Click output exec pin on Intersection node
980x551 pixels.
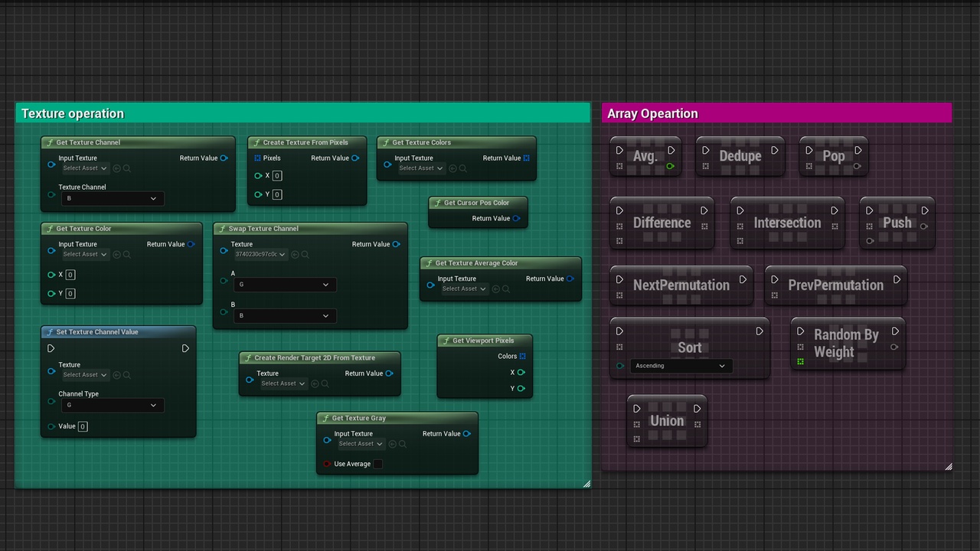click(835, 210)
